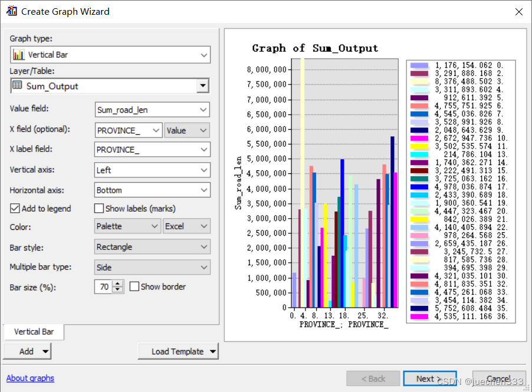Click the legend swatch for 4,535,111.166
Viewport: 532px width, 392px height.
419,317
